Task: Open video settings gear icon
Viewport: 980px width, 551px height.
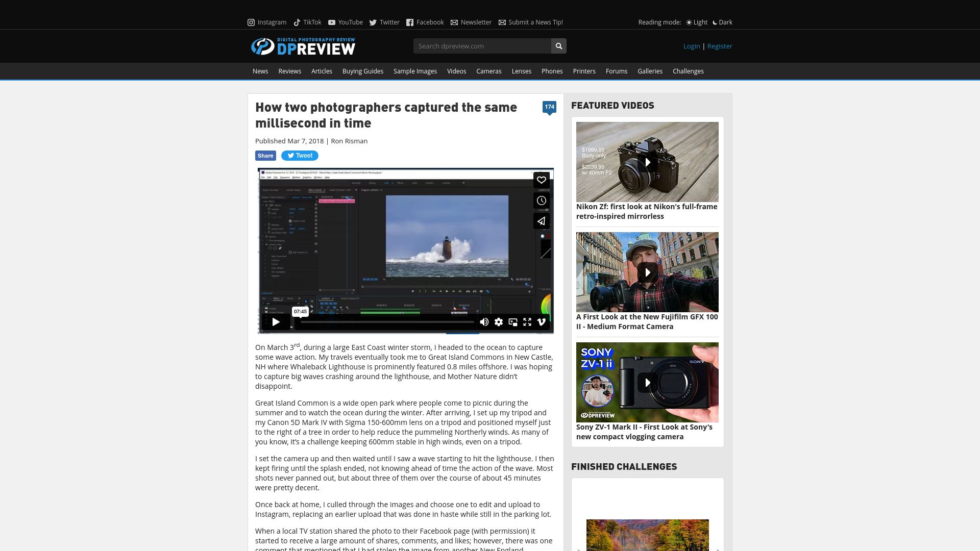Action: click(x=499, y=322)
